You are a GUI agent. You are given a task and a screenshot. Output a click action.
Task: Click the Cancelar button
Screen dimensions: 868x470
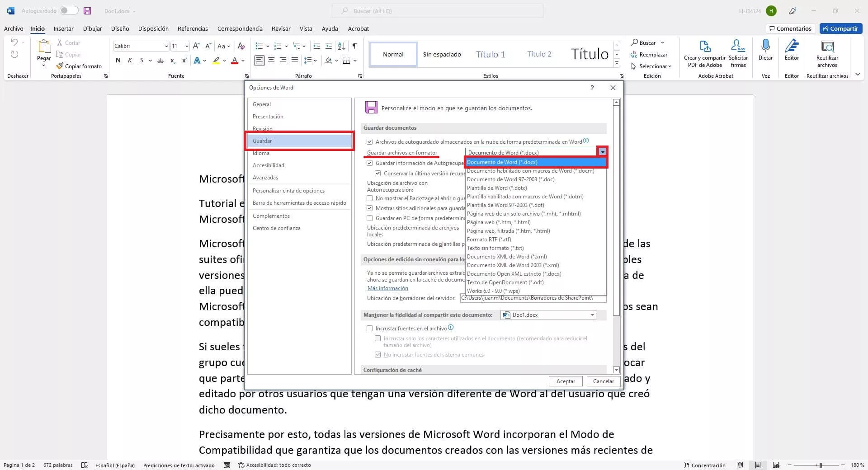point(604,381)
